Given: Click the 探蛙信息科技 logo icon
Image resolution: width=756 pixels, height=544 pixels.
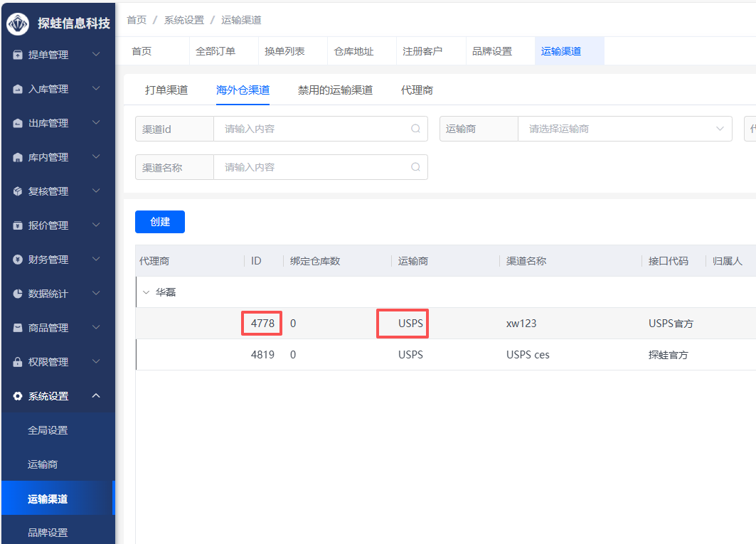Looking at the screenshot, I should [18, 23].
